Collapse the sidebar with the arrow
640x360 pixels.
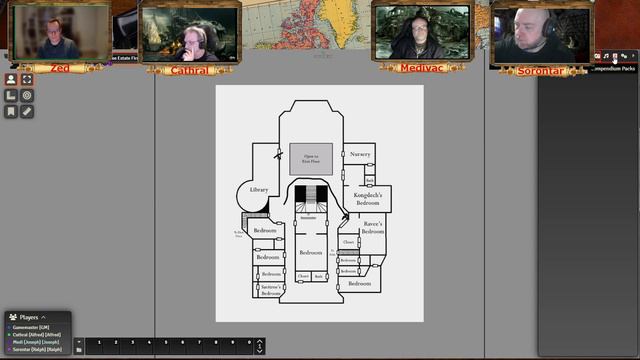click(633, 56)
